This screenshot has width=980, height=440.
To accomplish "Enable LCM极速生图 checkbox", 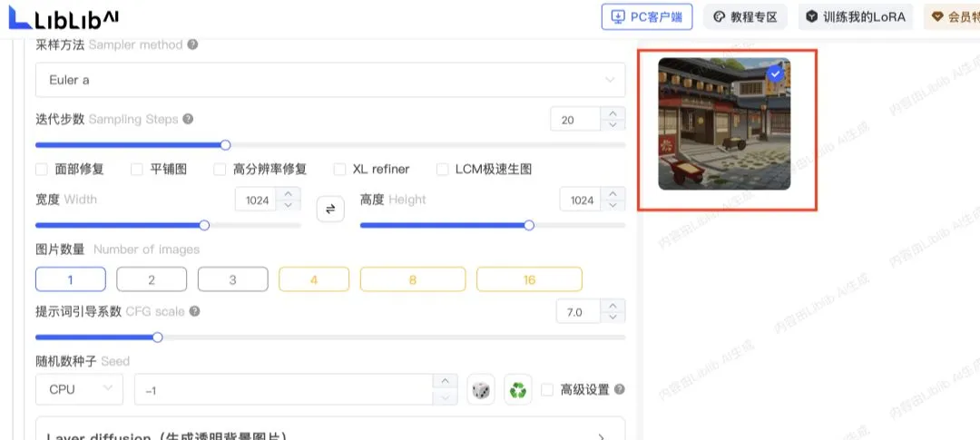I will 443,170.
